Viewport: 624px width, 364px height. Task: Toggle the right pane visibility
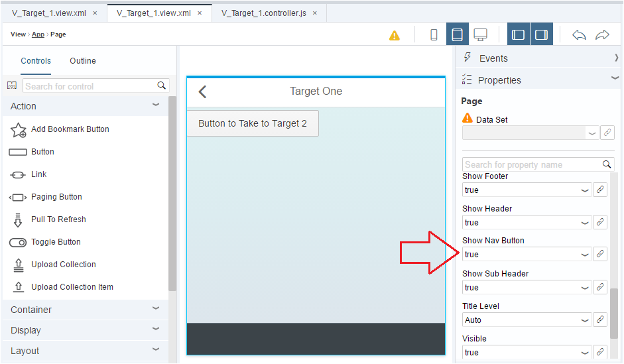pos(541,34)
